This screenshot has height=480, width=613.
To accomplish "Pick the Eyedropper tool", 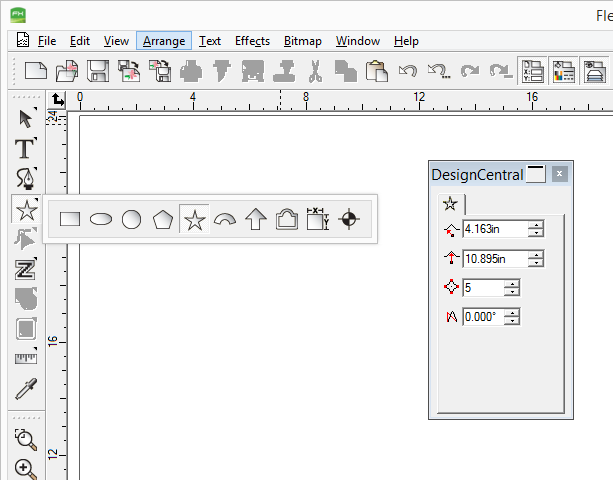I will pyautogui.click(x=25, y=389).
